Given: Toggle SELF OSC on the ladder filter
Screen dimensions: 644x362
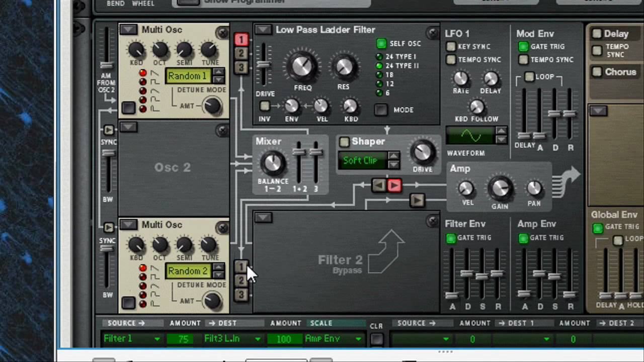Looking at the screenshot, I should coord(381,44).
